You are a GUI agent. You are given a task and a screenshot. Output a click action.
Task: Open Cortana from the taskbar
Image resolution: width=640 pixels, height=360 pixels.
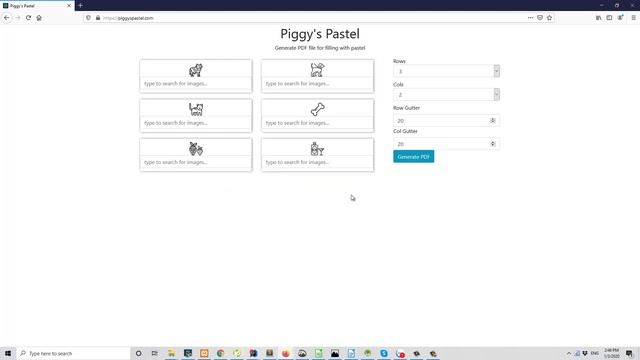(138, 353)
